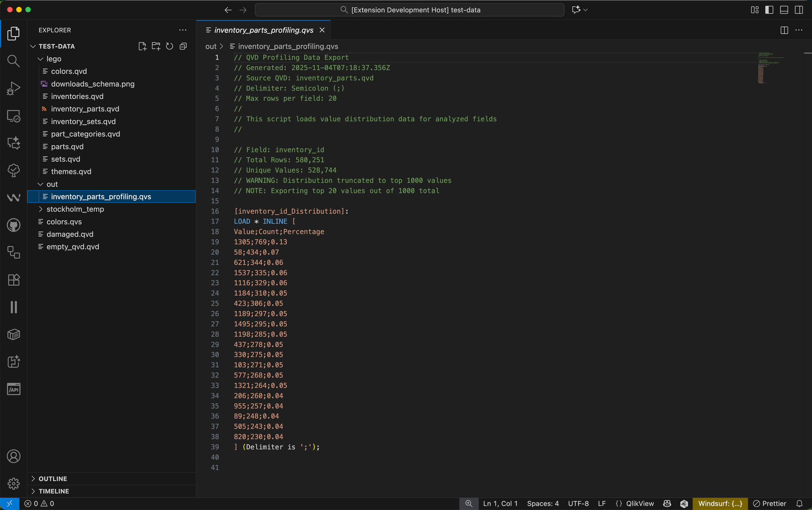Open the Extensions view icon
812x510 pixels.
coord(13,280)
